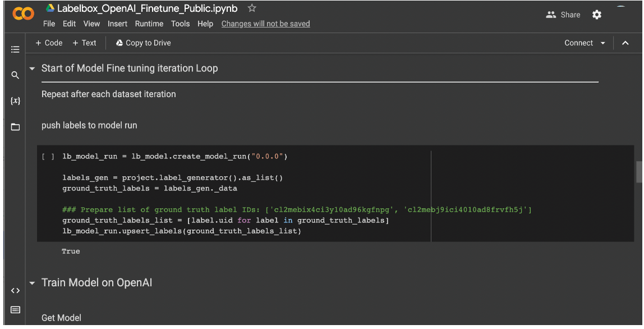Click the 'push labels to model run' text
Image resolution: width=644 pixels, height=329 pixels.
click(x=89, y=125)
